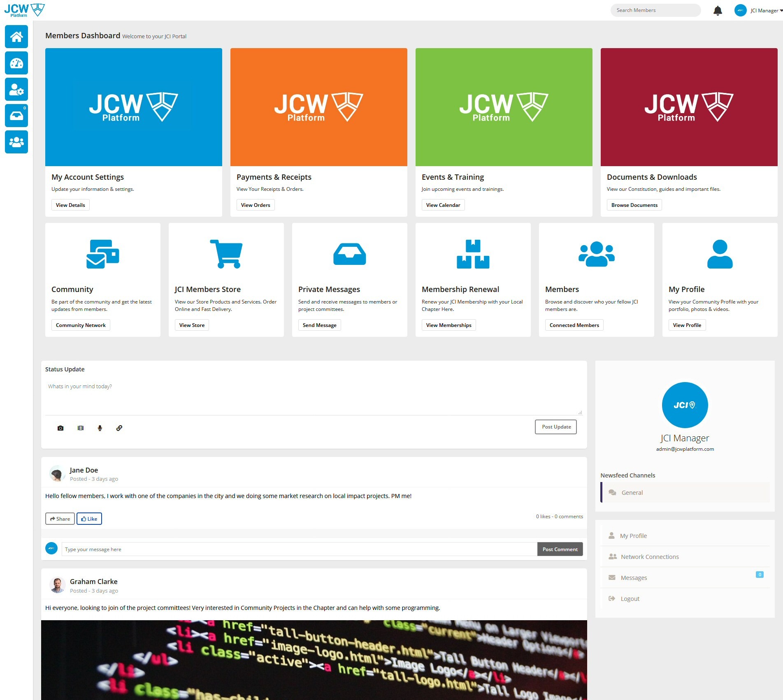Screen dimensions: 783x700
Task: Click the Membership Renewal boxes icon
Action: [x=473, y=254]
